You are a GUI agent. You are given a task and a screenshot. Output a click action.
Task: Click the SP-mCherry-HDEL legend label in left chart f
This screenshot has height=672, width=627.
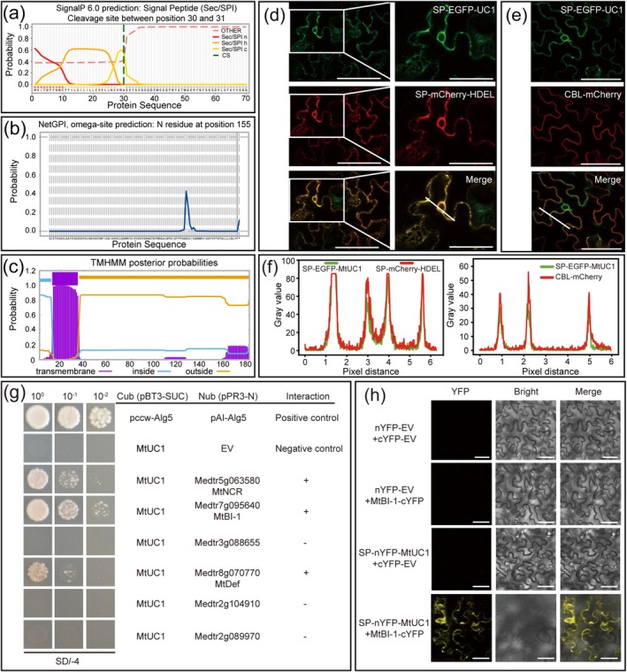(408, 269)
